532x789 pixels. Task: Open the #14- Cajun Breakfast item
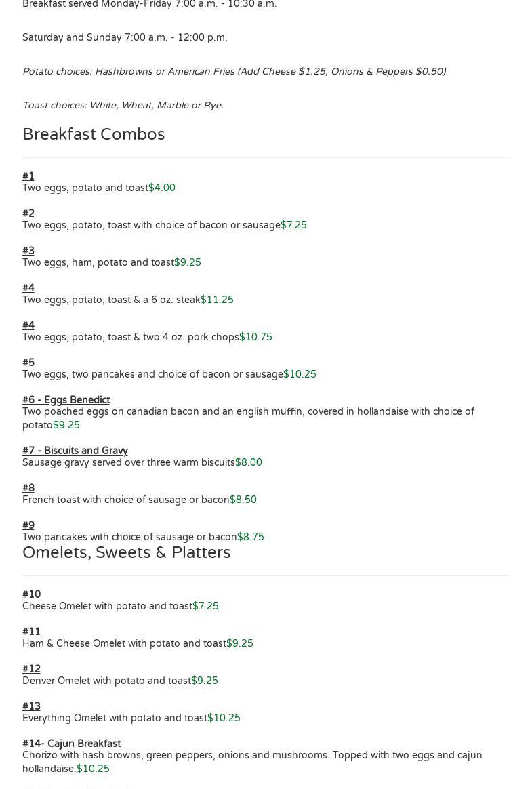(71, 744)
